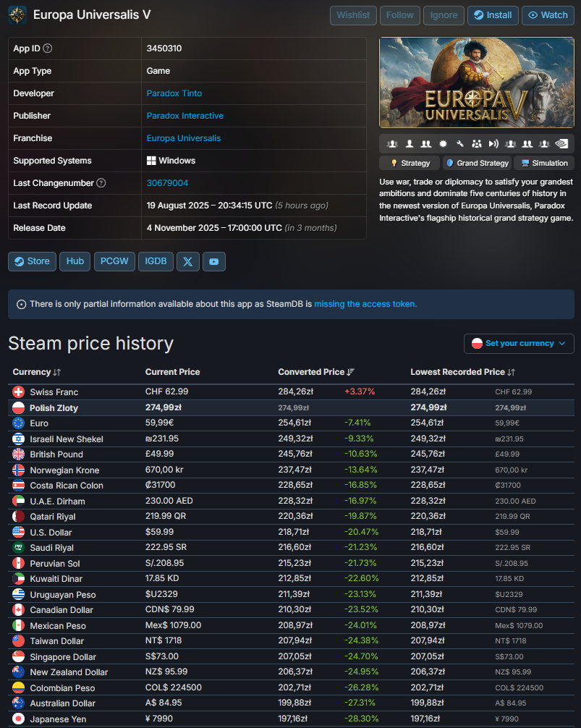Click the Europa Universalis V app logo icon
This screenshot has width=581, height=728.
point(17,15)
